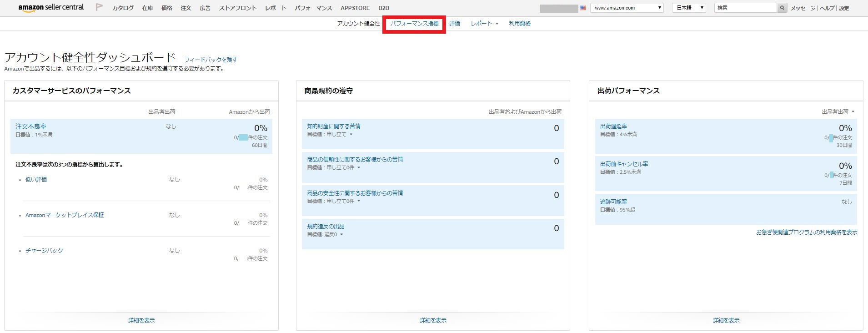Screen dimensions: 868x333
Task: Click the カスタマーサービスのパフォーマンス heading
Action: coord(72,91)
